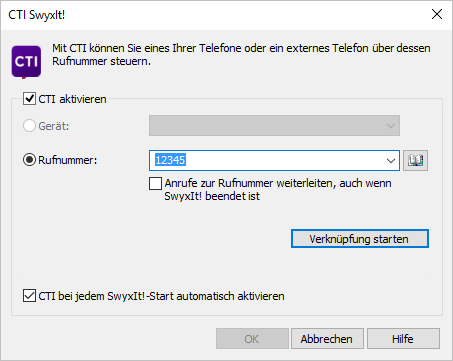Viewport: 453px width, 361px height.
Task: Expand the Rufnummer combo box arrow
Action: click(391, 161)
